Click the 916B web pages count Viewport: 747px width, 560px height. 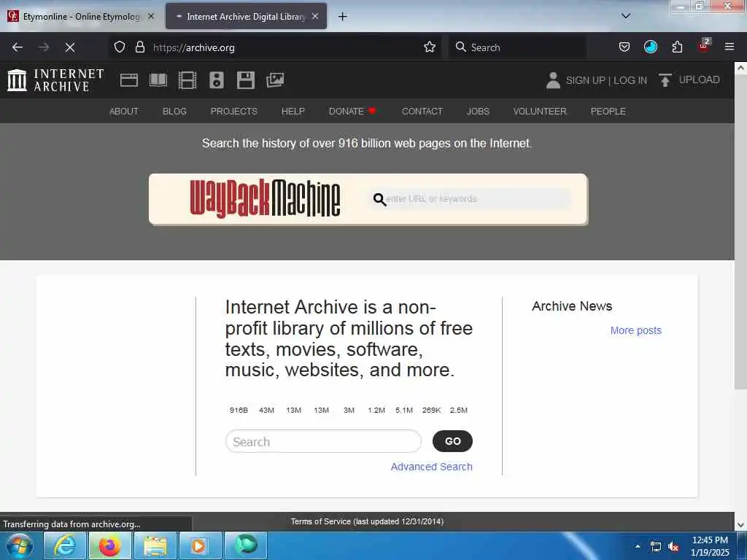(239, 410)
